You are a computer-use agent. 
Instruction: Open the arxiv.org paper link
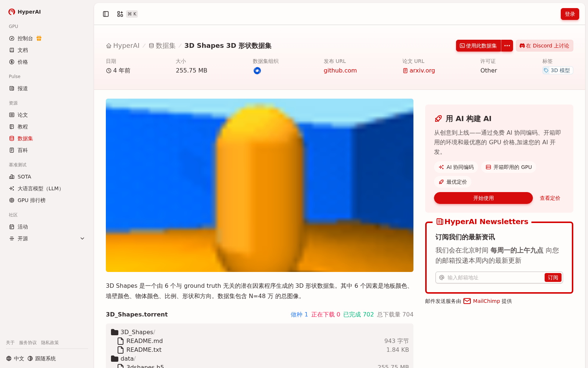[x=419, y=70]
